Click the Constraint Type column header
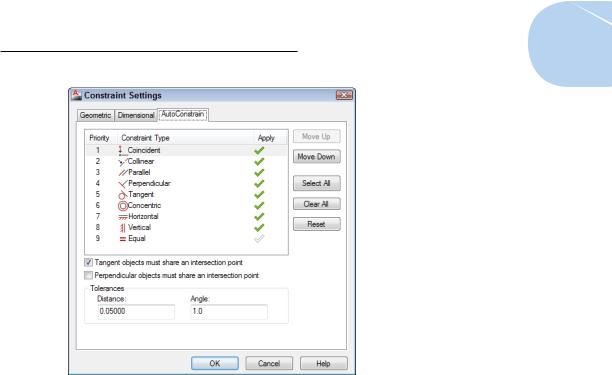Screen dimensions: 612x375 (x=145, y=138)
